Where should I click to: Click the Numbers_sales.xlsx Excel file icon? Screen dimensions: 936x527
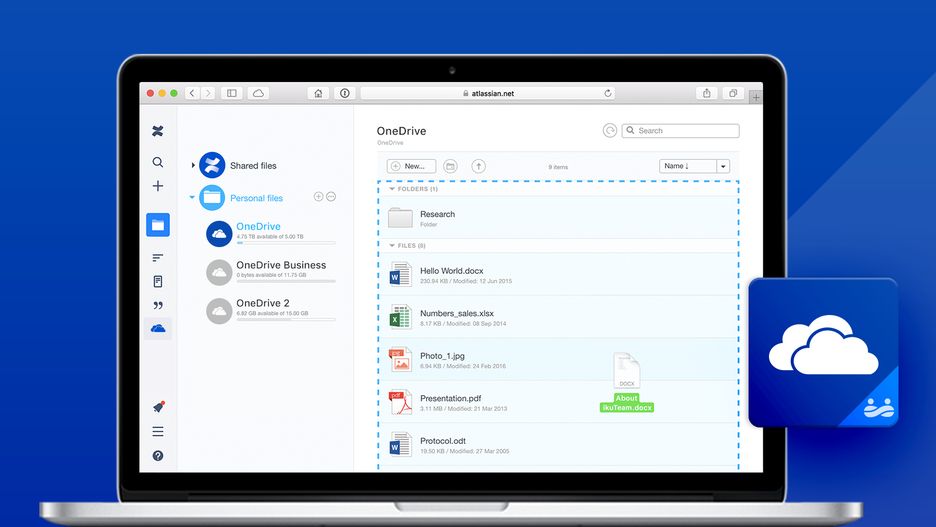(x=400, y=318)
